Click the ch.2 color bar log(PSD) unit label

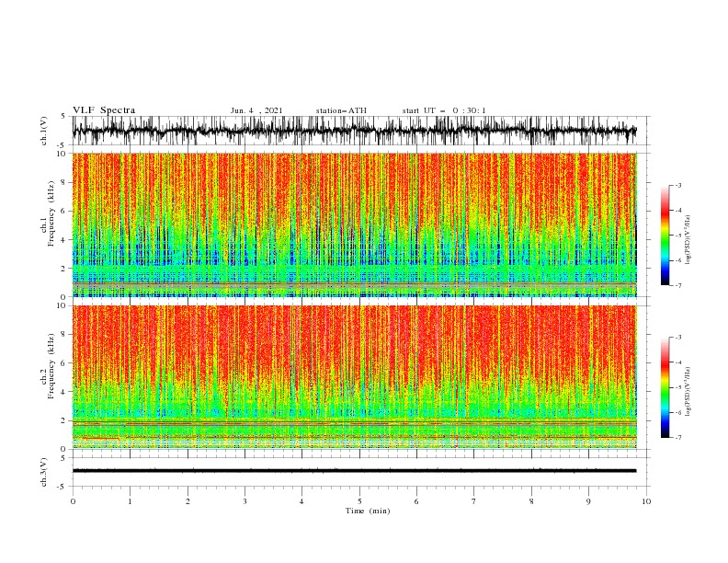click(x=688, y=392)
